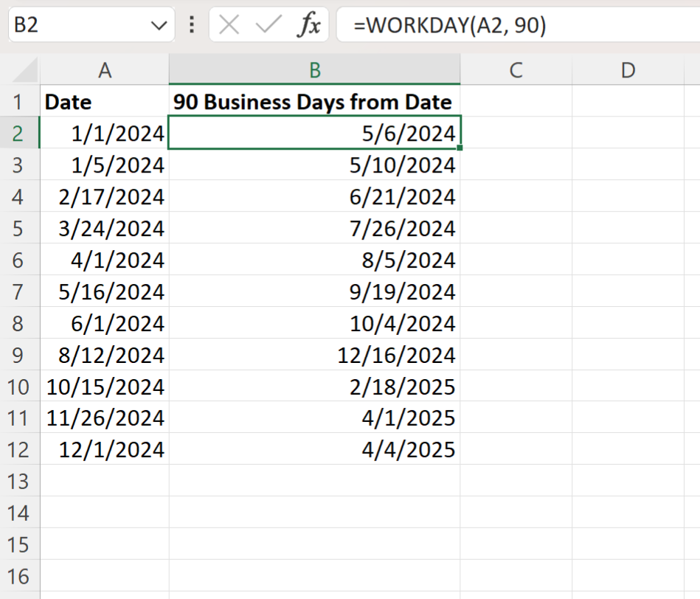The image size is (700, 599).
Task: Select row 13 header
Action: (x=19, y=481)
